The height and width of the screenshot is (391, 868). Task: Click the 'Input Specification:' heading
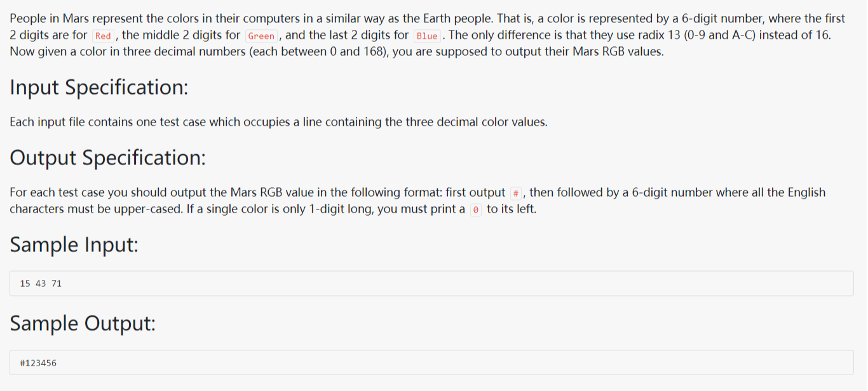99,87
